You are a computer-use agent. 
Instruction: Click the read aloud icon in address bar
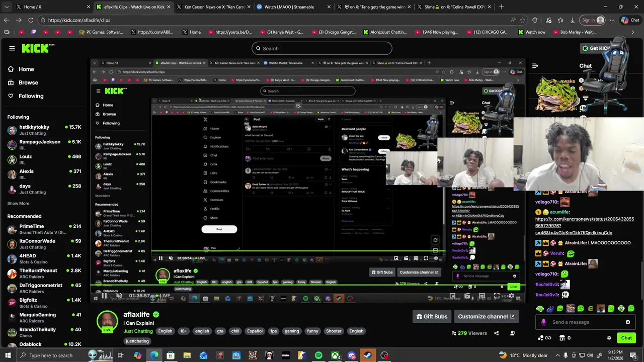[x=513, y=20]
